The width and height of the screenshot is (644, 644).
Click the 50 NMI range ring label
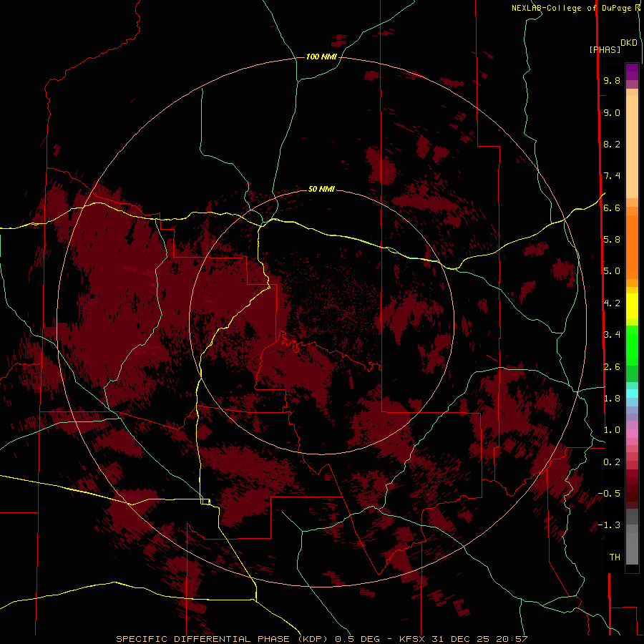tap(321, 189)
